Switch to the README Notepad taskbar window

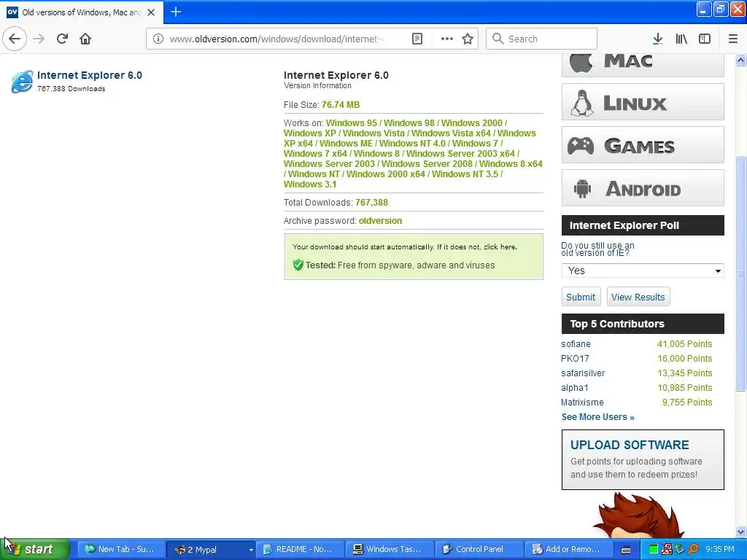coord(301,549)
